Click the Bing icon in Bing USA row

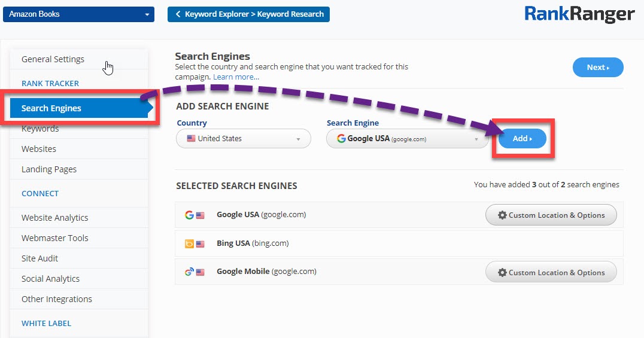189,243
